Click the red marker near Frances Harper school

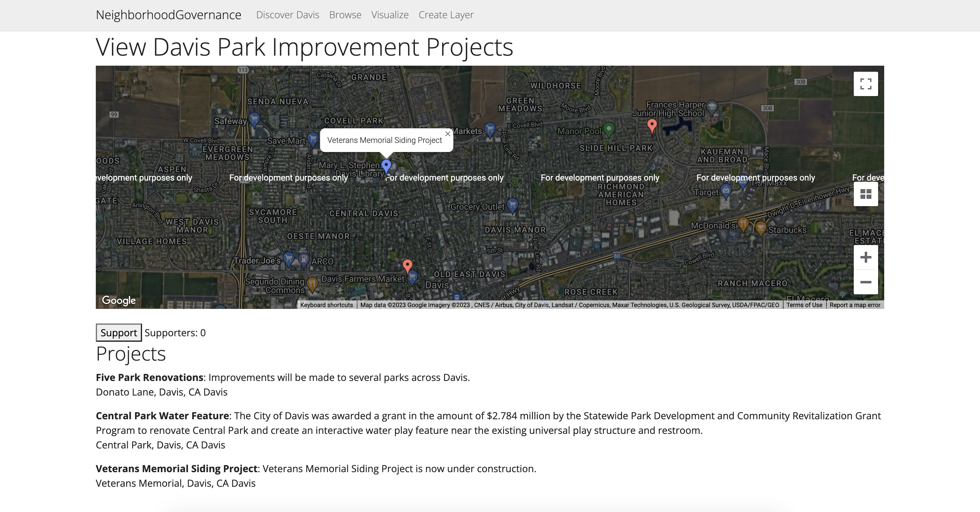point(652,125)
